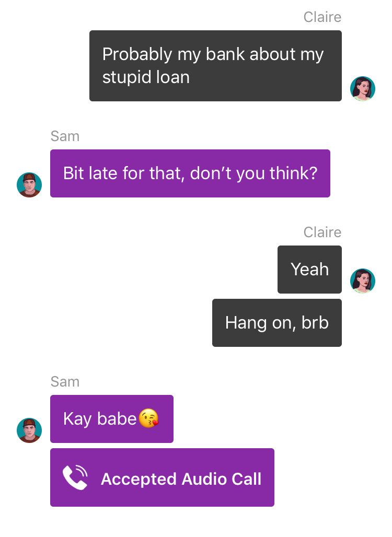
Task: Click the 'Kay babe' message bubble
Action: pyautogui.click(x=112, y=419)
